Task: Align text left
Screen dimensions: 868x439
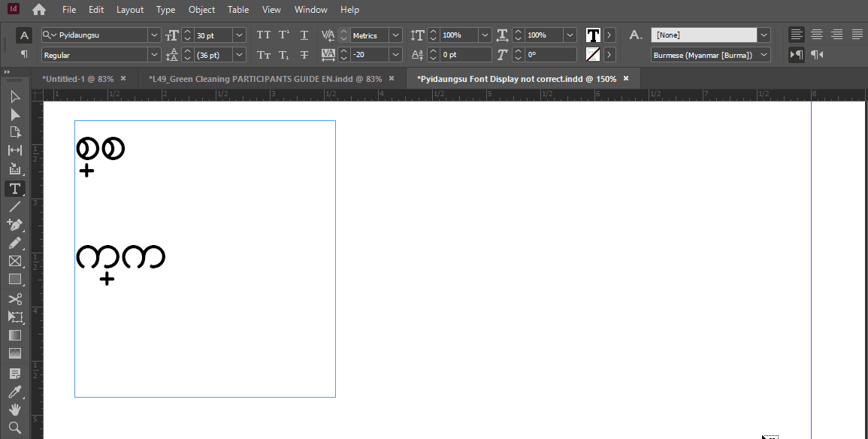Action: [796, 35]
